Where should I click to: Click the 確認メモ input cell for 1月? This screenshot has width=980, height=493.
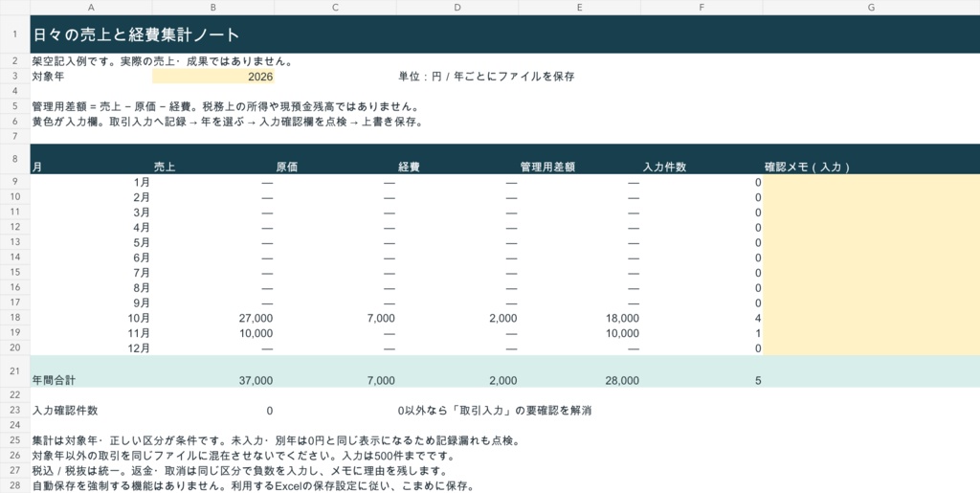click(x=871, y=183)
